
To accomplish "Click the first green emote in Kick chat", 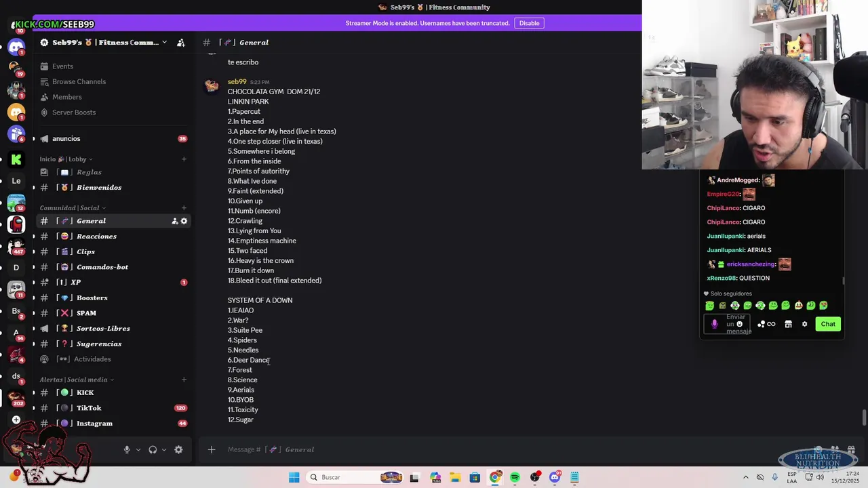I will [x=710, y=306].
